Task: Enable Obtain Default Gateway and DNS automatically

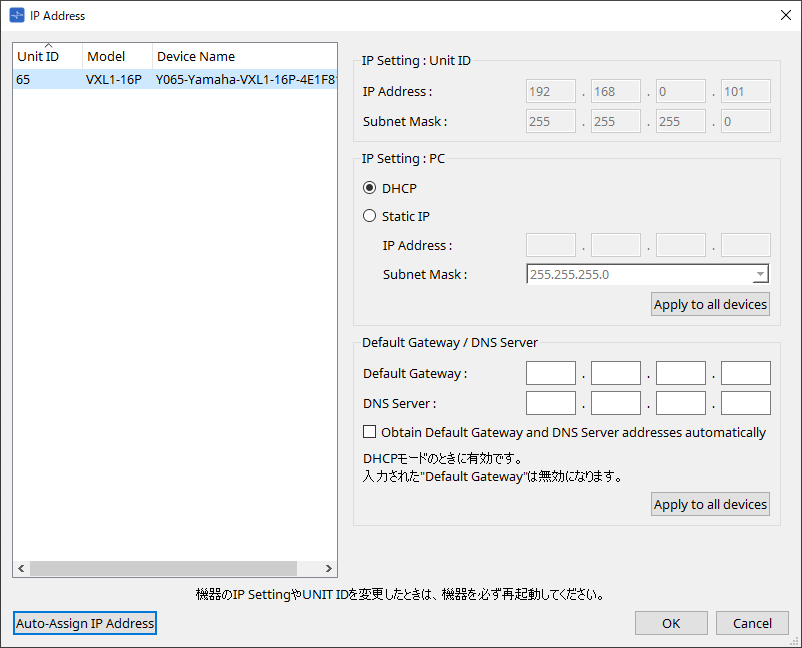Action: (370, 433)
